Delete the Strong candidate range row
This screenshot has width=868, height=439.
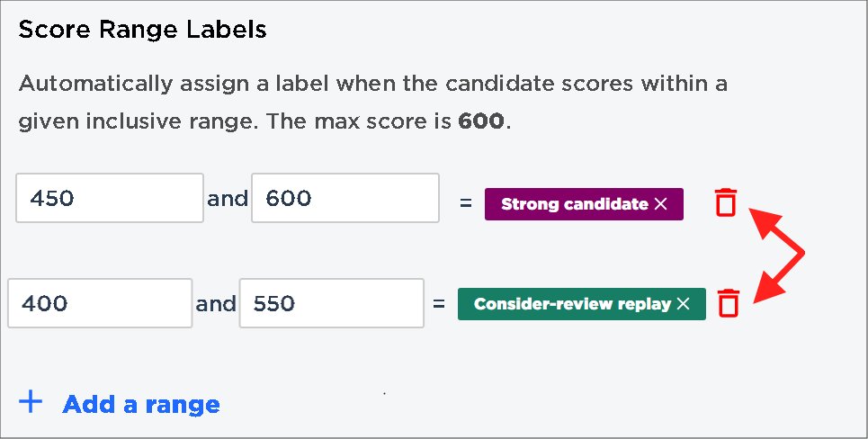726,202
